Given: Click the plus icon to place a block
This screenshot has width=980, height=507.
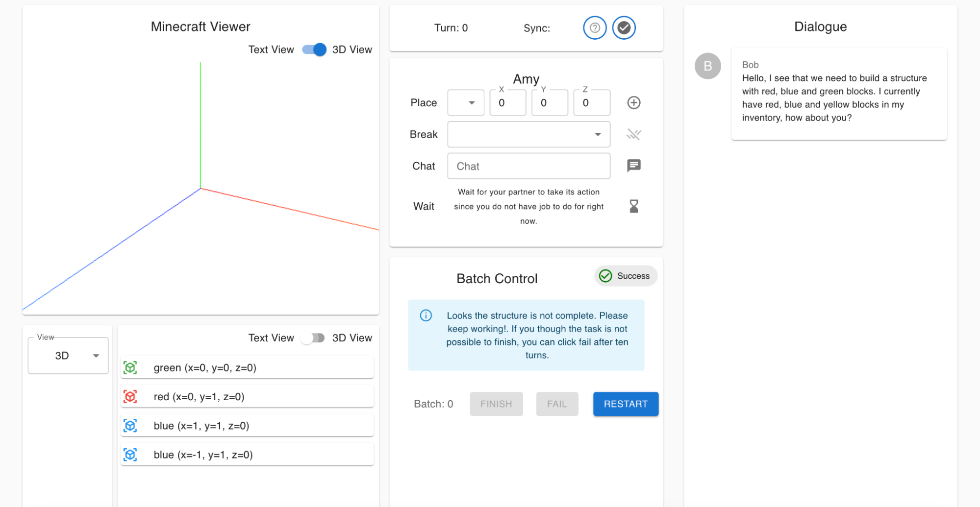Looking at the screenshot, I should (x=634, y=103).
